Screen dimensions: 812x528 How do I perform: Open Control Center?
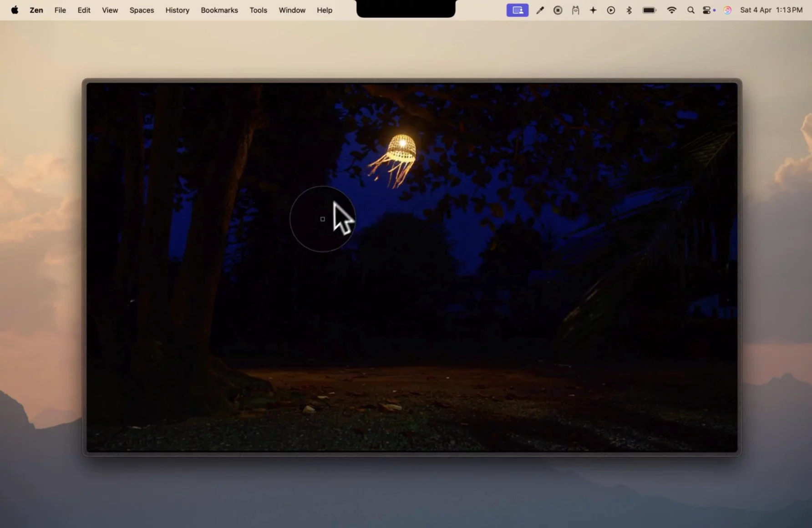coord(707,10)
